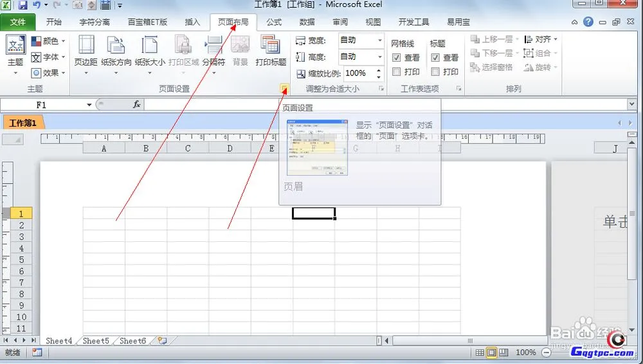Click Paper Size (纸张大小) icon

pyautogui.click(x=150, y=45)
